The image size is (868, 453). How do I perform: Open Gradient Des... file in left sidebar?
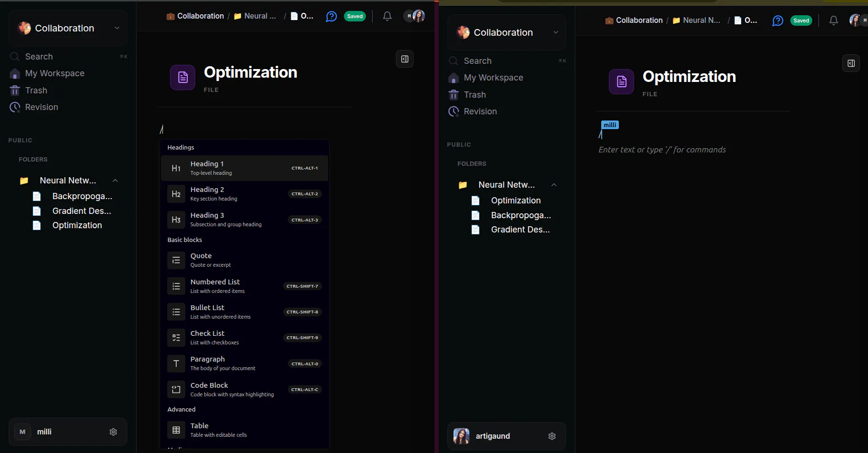(81, 211)
